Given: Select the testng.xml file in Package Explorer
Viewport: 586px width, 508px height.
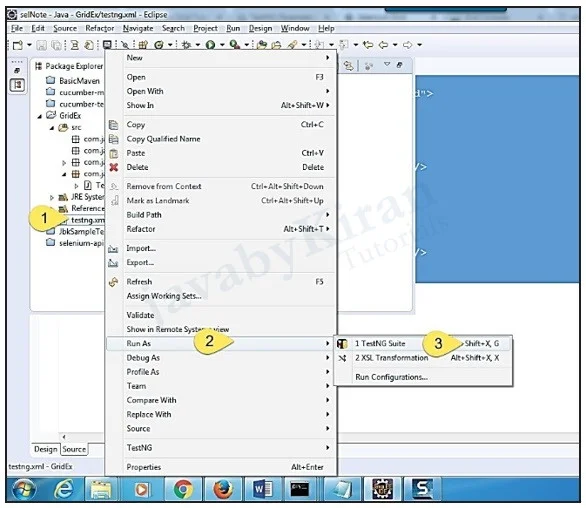Looking at the screenshot, I should (88, 221).
